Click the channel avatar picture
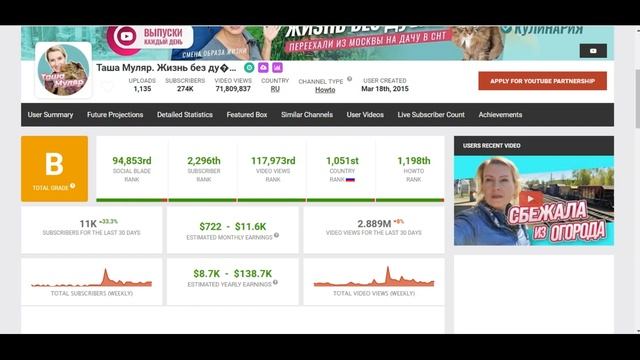Viewport: 640px width, 360px height. pos(63,70)
